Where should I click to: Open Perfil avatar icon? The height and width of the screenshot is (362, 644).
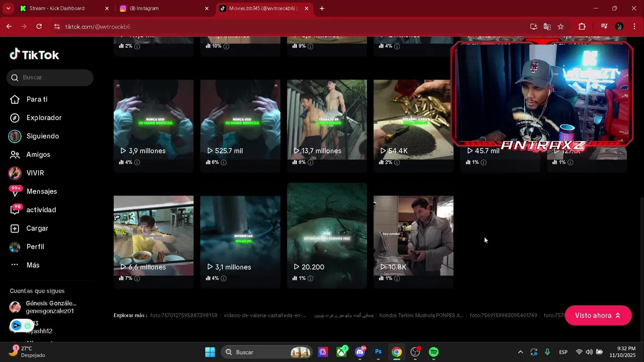(15, 247)
